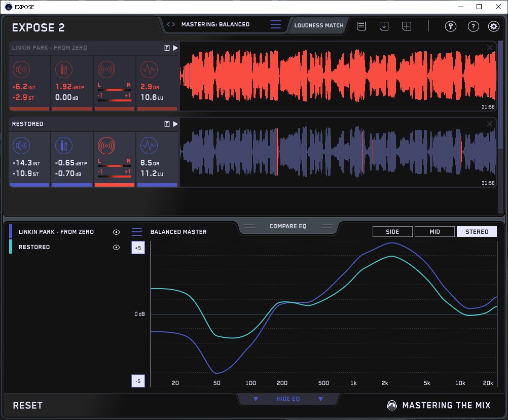Click the teal color swatch for Restored
This screenshot has height=420, width=508.
point(11,247)
